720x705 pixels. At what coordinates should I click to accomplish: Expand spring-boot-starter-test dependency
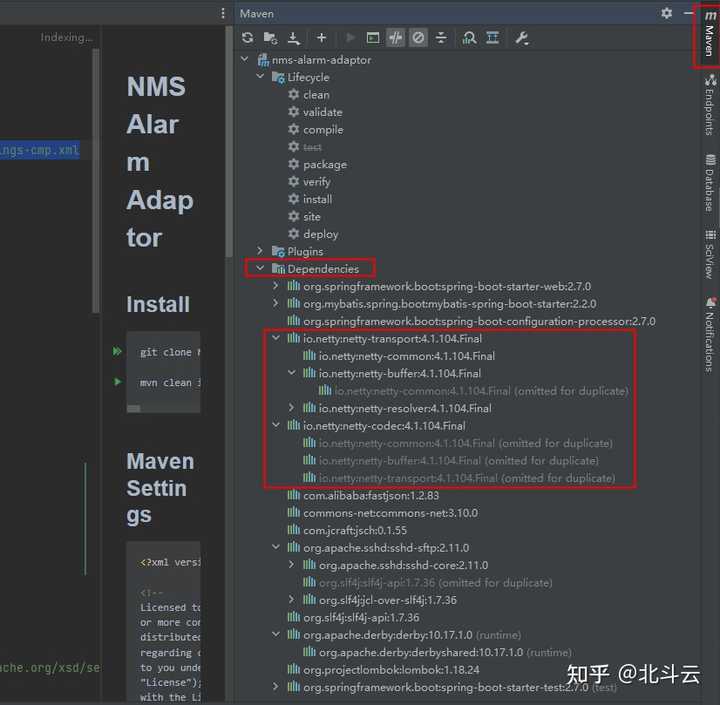coord(276,687)
